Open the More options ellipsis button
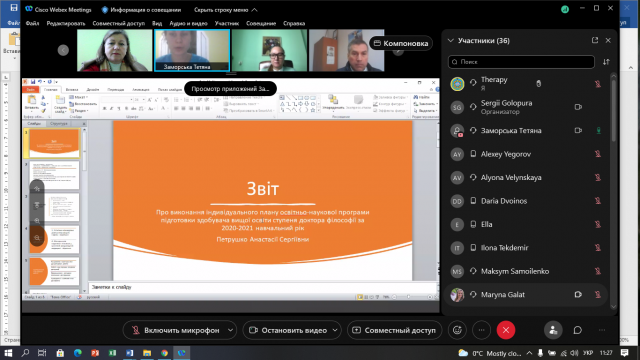The image size is (640, 360). click(x=482, y=330)
